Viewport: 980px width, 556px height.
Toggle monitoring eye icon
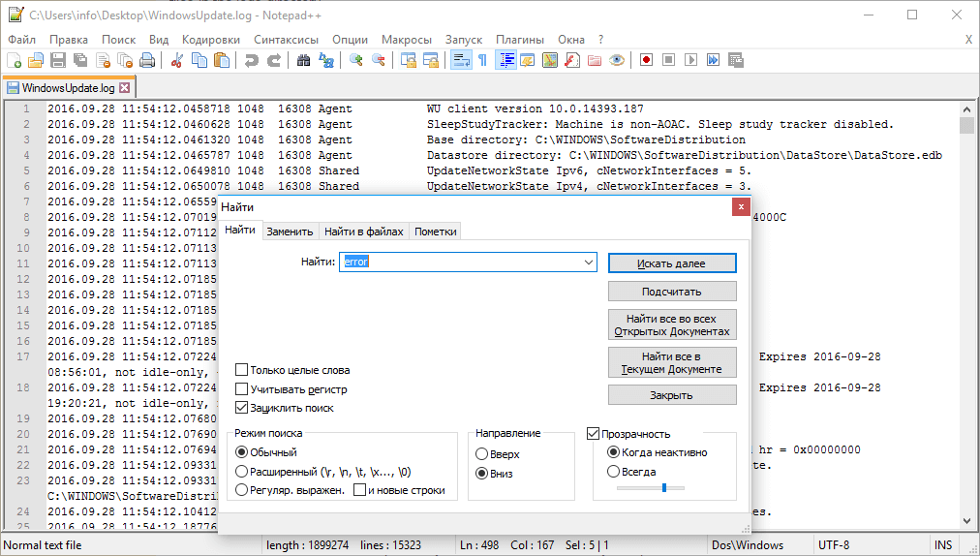[617, 61]
